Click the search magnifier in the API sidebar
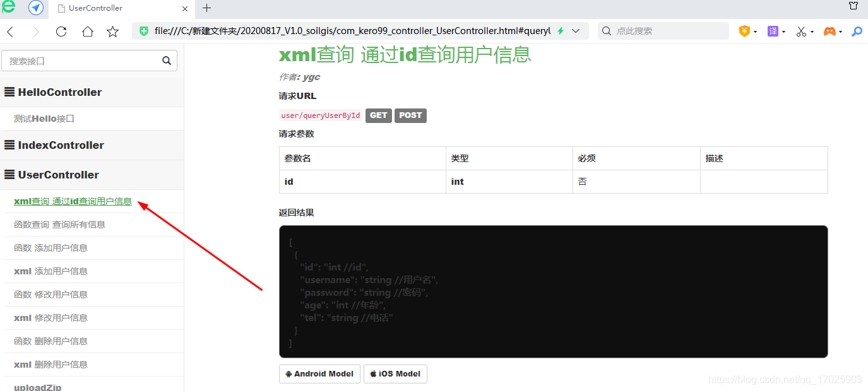Image resolution: width=868 pixels, height=391 pixels. (x=167, y=61)
